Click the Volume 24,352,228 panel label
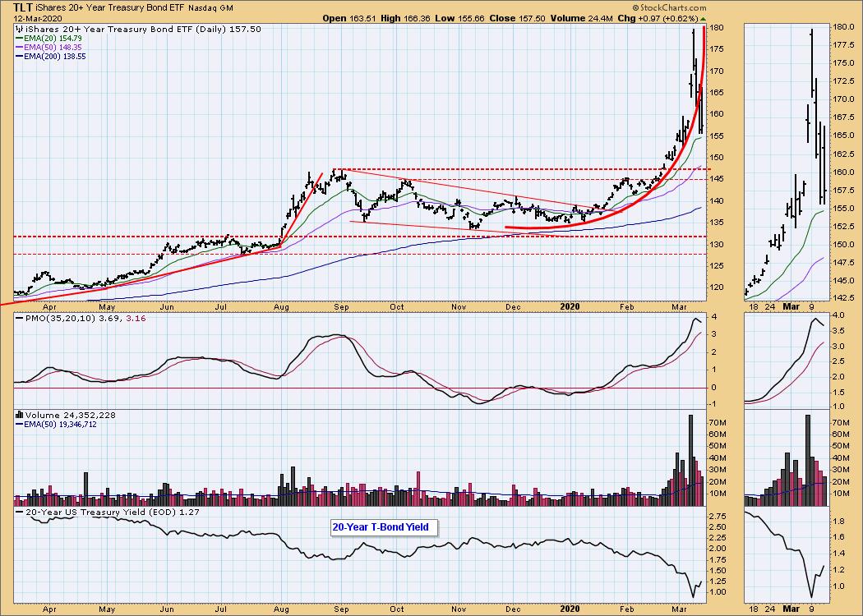The image size is (863, 616). click(66, 416)
